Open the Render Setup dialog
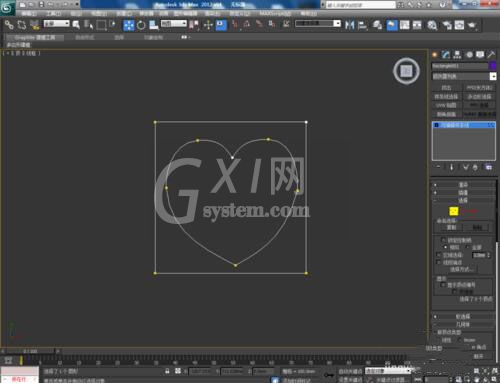This screenshot has width=500, height=383. (x=447, y=25)
